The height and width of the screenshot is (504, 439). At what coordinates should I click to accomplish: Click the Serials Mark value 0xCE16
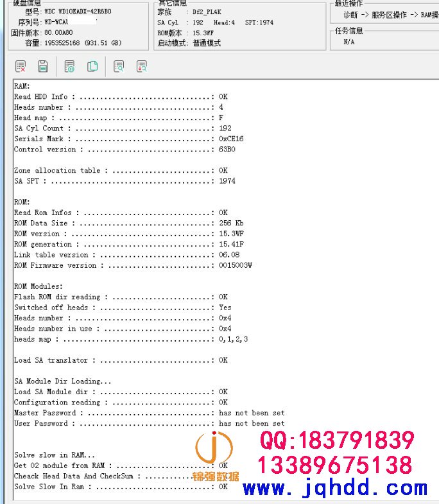tap(231, 139)
